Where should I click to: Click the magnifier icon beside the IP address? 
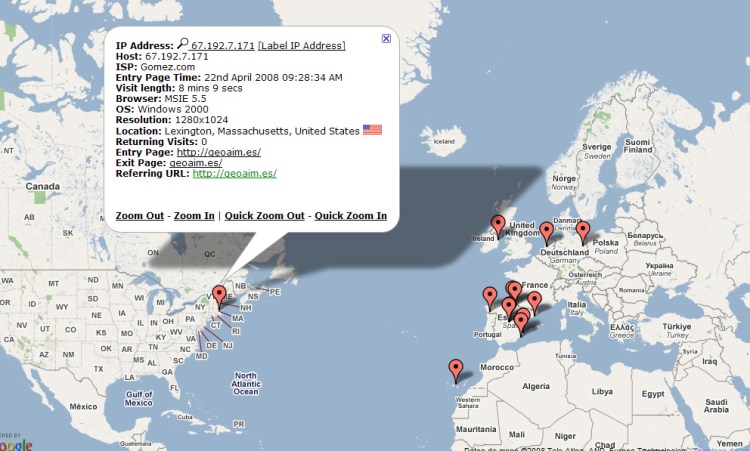pos(183,44)
